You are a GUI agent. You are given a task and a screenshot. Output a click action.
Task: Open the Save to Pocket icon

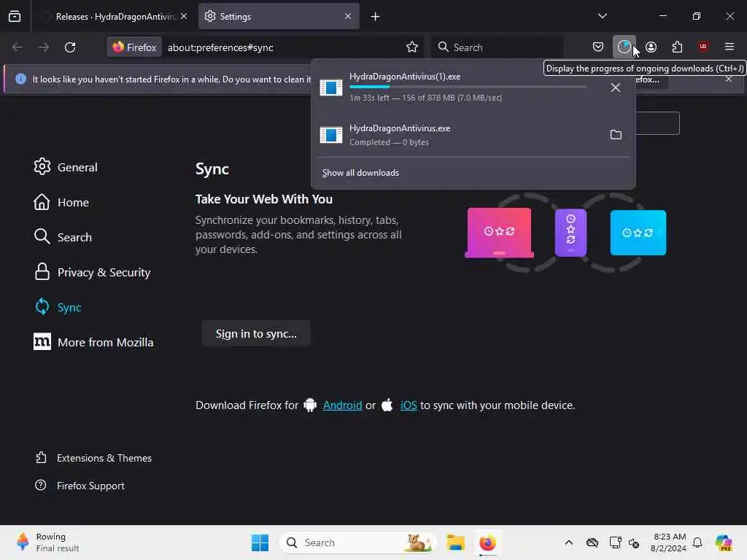[x=598, y=47]
